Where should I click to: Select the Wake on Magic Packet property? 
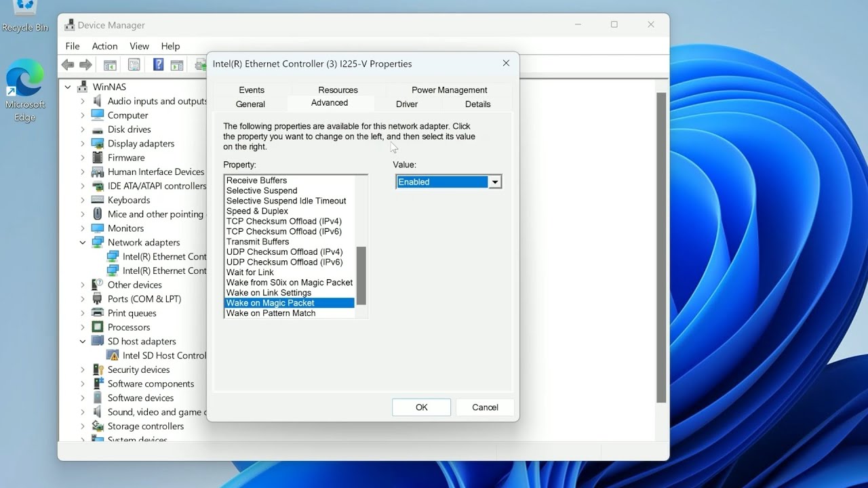click(x=290, y=303)
